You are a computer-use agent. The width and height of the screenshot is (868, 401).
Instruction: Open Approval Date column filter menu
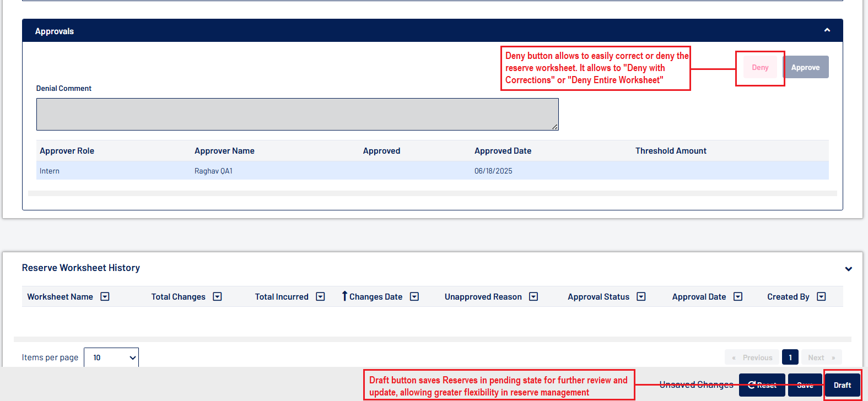pos(738,297)
